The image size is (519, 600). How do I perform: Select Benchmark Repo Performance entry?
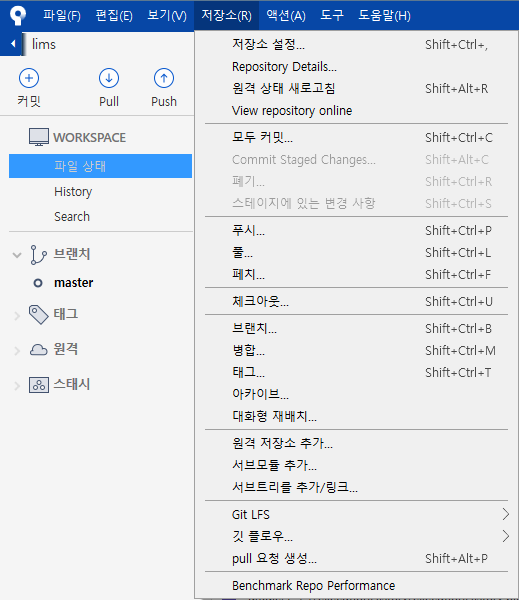pyautogui.click(x=356, y=585)
